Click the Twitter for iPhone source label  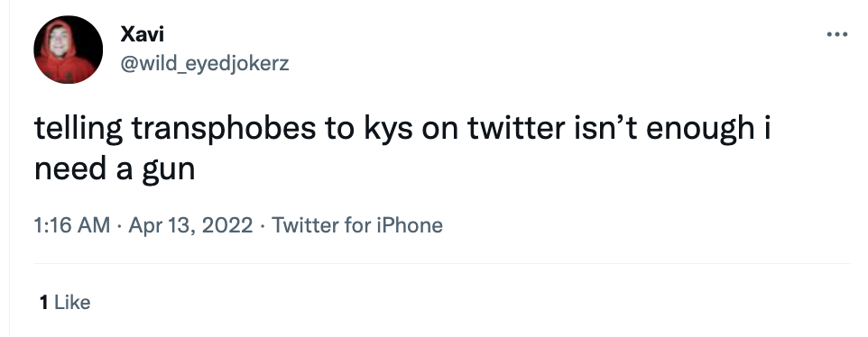[357, 225]
